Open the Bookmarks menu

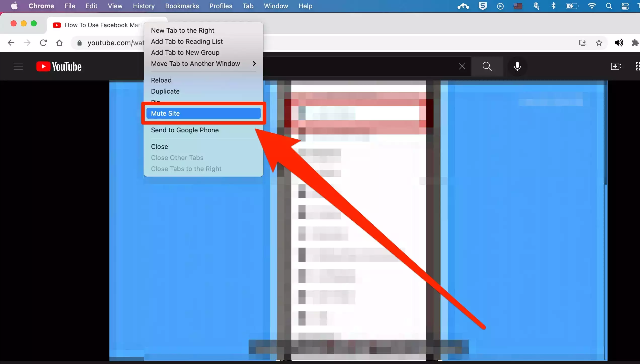click(182, 6)
